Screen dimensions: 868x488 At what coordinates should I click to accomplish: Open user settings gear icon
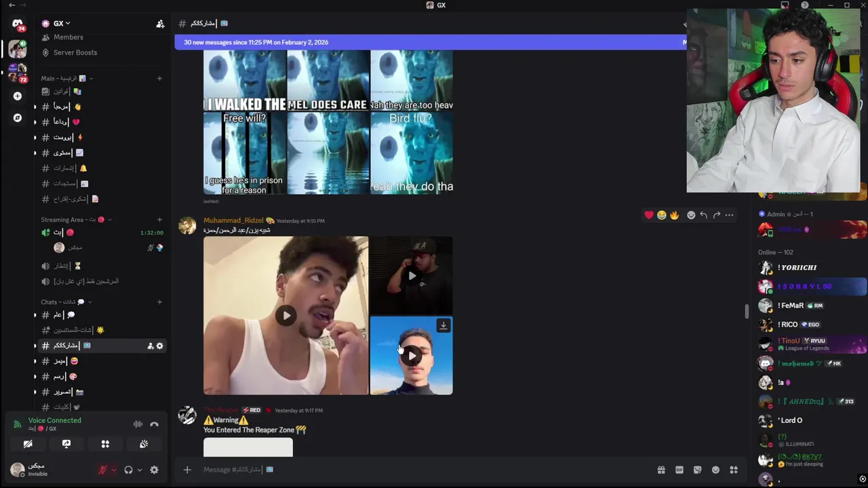click(154, 470)
